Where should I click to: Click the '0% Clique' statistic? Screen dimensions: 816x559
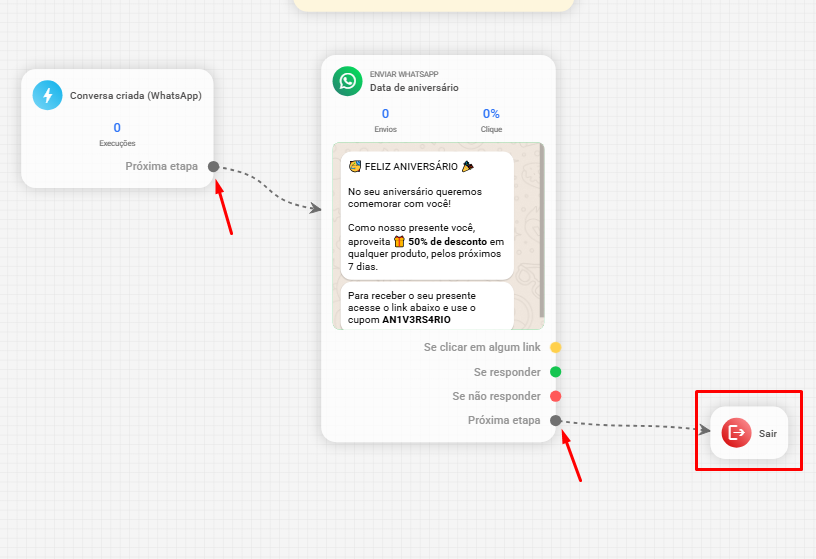(x=491, y=120)
